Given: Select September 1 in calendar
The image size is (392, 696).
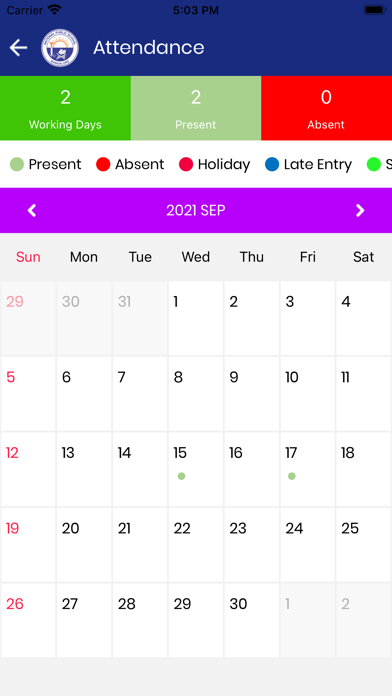Looking at the screenshot, I should (196, 318).
